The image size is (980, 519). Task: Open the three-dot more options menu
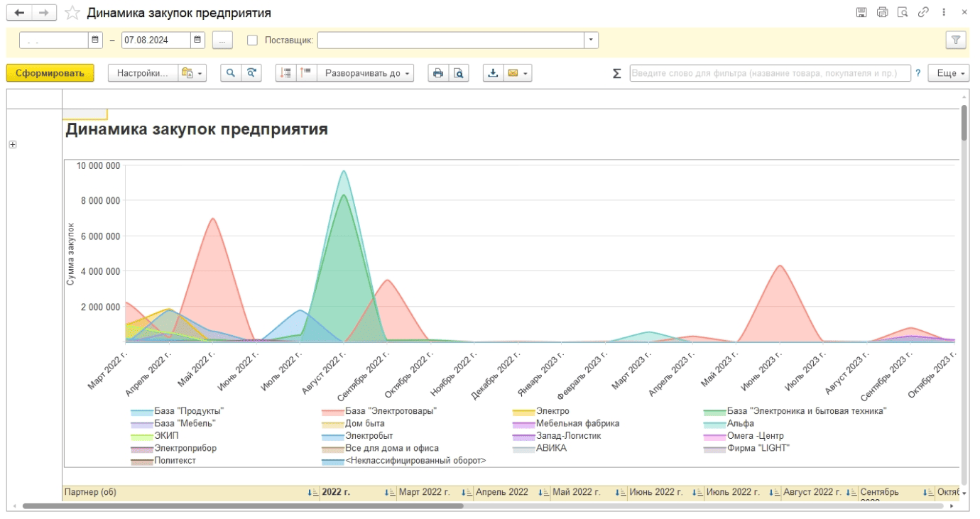click(x=944, y=12)
